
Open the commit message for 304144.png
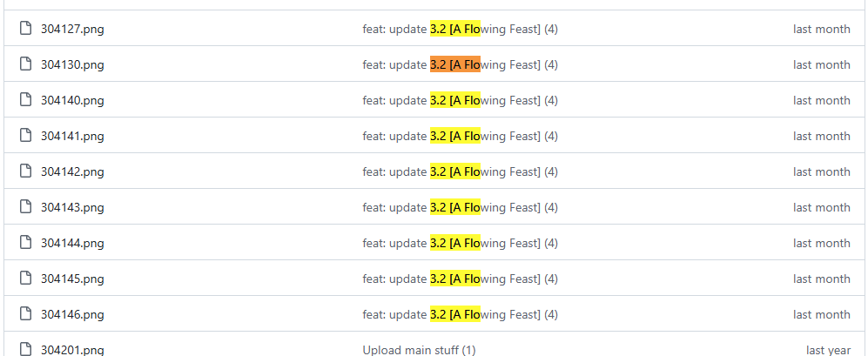[x=460, y=243]
